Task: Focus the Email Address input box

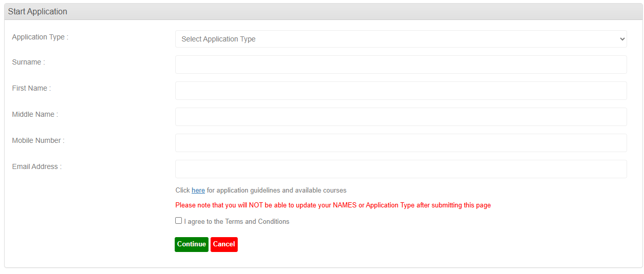Action: [401, 169]
